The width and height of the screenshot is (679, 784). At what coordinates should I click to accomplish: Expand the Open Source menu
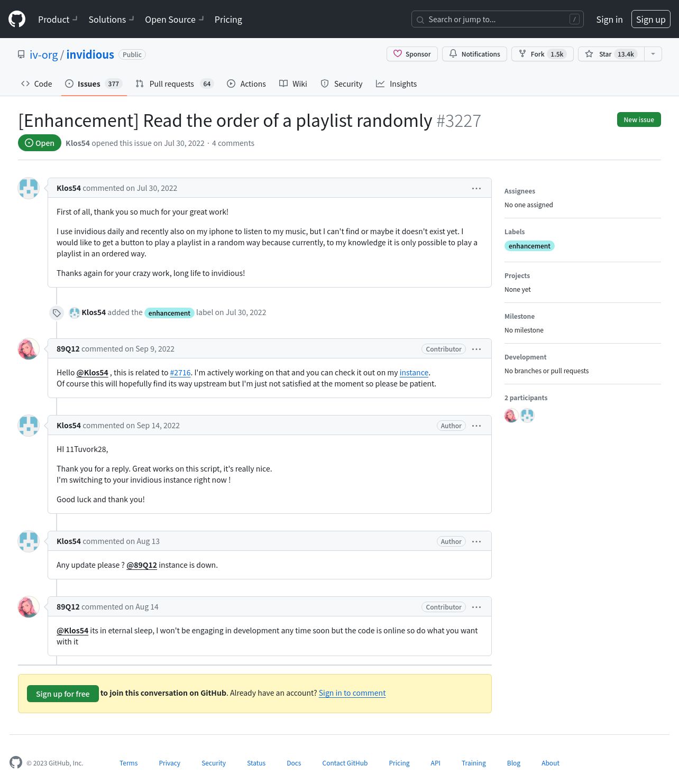[174, 19]
